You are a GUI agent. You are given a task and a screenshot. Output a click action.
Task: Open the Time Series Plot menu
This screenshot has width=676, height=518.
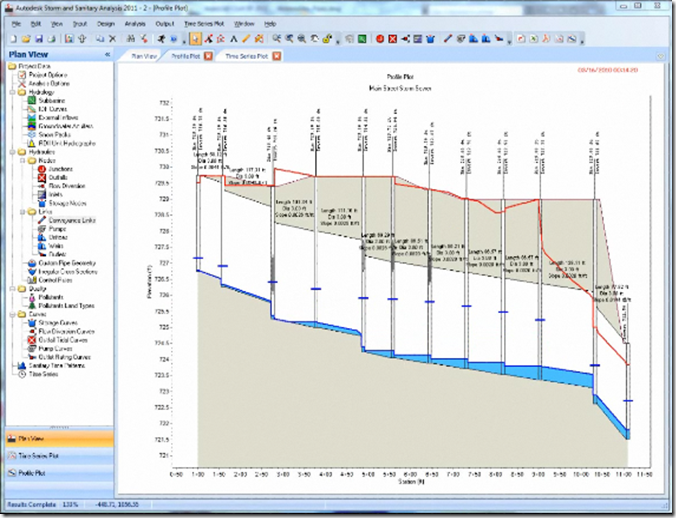[205, 21]
